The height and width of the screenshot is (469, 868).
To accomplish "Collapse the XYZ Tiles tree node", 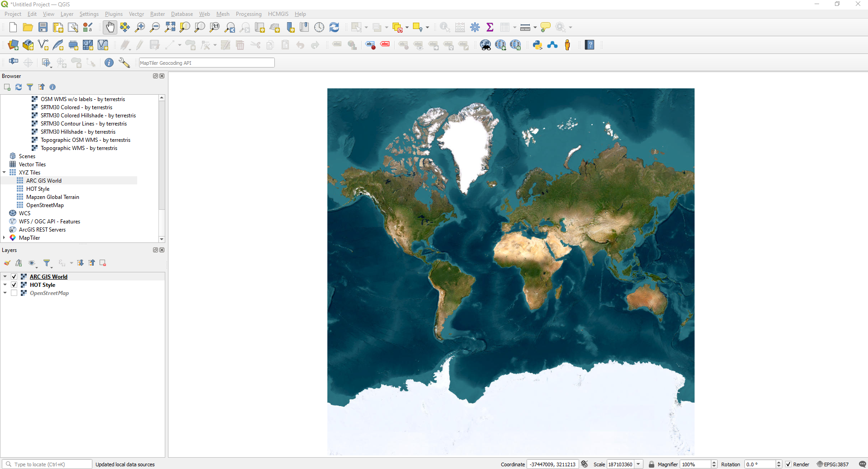I will tap(4, 173).
